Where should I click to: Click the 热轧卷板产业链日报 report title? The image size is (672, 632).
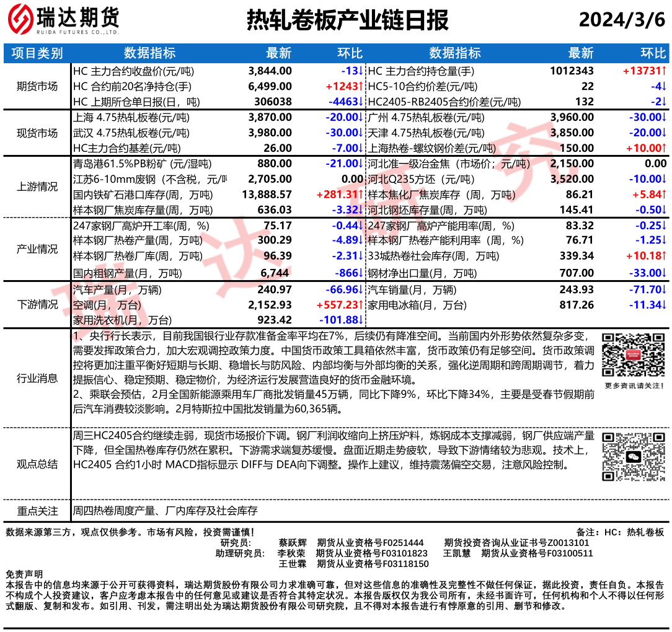347,20
